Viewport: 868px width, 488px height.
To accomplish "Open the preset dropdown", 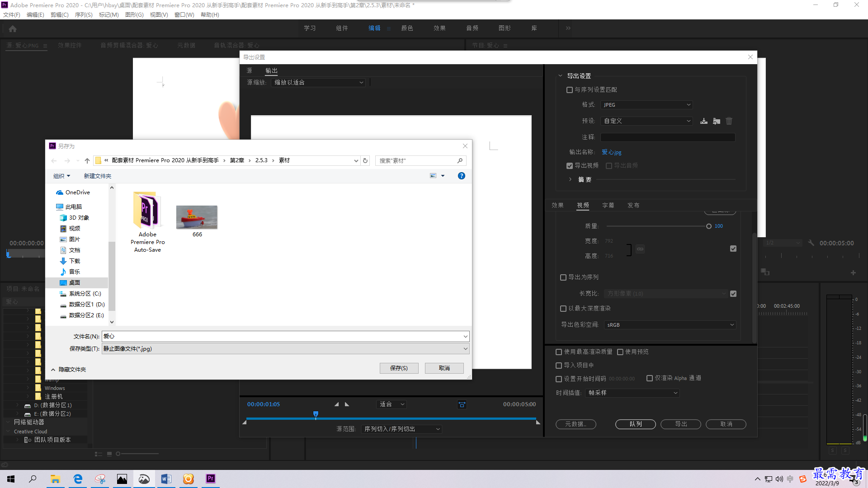I will (646, 121).
